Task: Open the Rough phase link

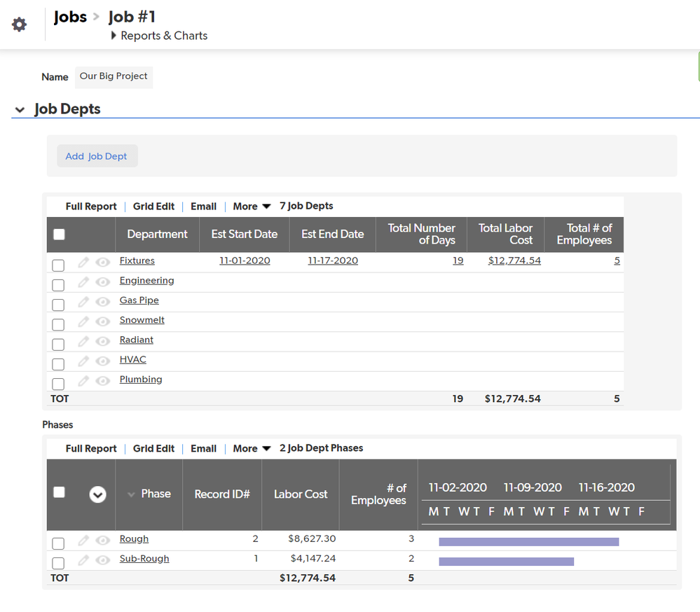Action: (x=134, y=539)
